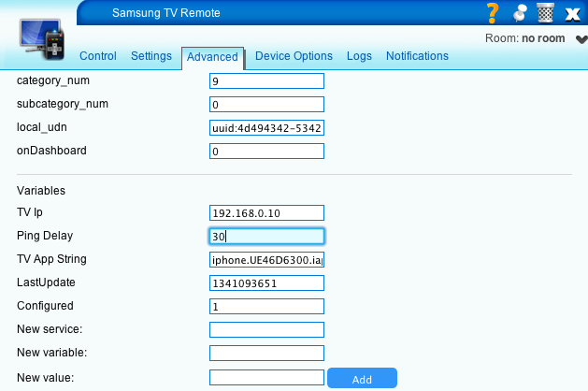Viewport: 588px width, 391px height.
Task: Select the Advanced tab
Action: click(x=212, y=57)
